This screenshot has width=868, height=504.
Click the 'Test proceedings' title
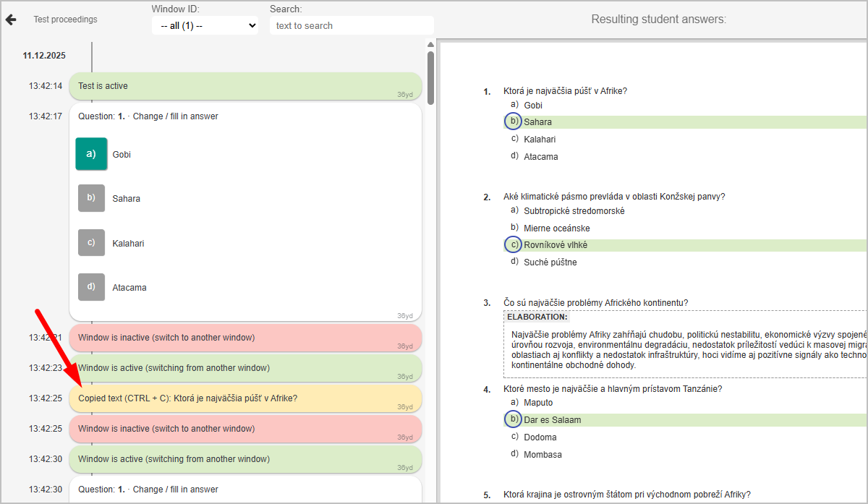(x=65, y=20)
